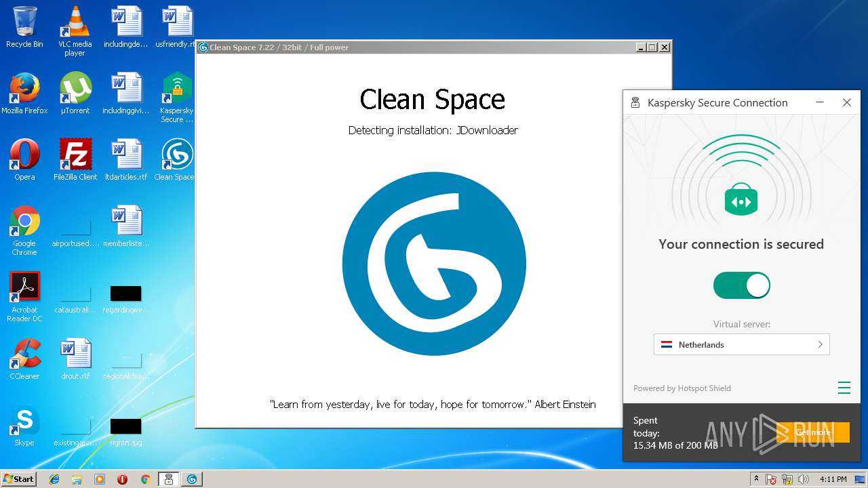Open the includinggivi... Word document
This screenshot has height=488, width=868.
tap(125, 94)
